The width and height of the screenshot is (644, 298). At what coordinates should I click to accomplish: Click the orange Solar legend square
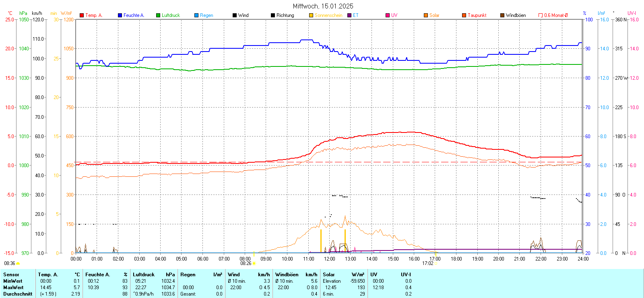pyautogui.click(x=426, y=15)
